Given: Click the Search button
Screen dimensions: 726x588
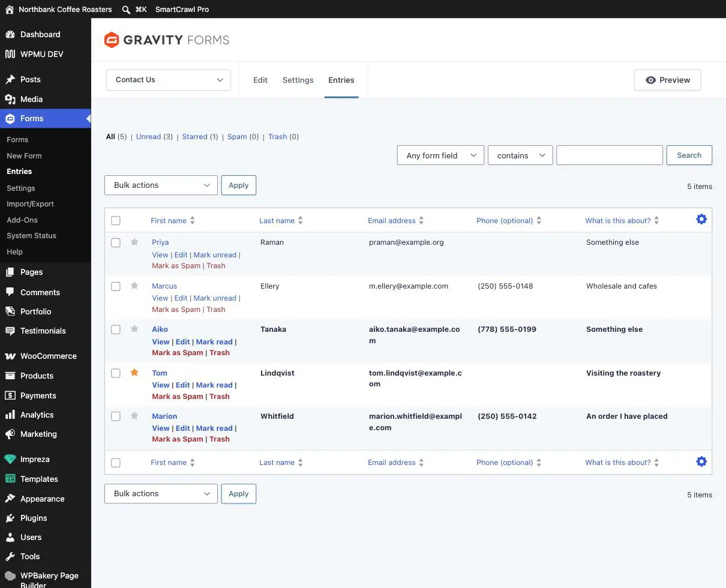Looking at the screenshot, I should tap(689, 155).
